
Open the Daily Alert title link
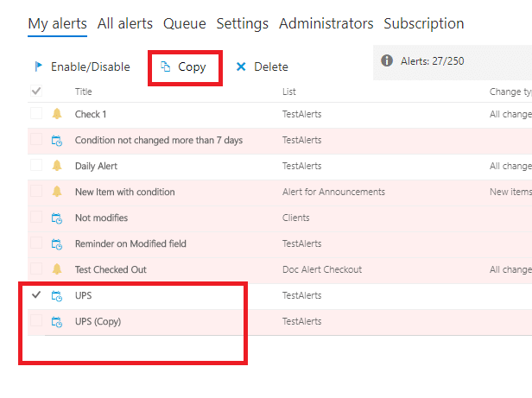click(96, 166)
